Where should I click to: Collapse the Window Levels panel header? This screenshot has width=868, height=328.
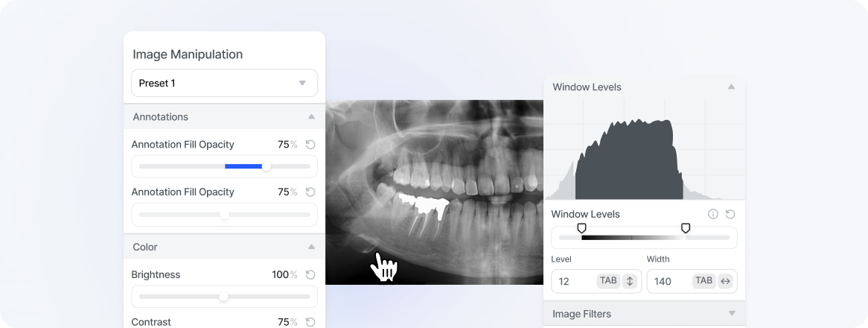(731, 87)
